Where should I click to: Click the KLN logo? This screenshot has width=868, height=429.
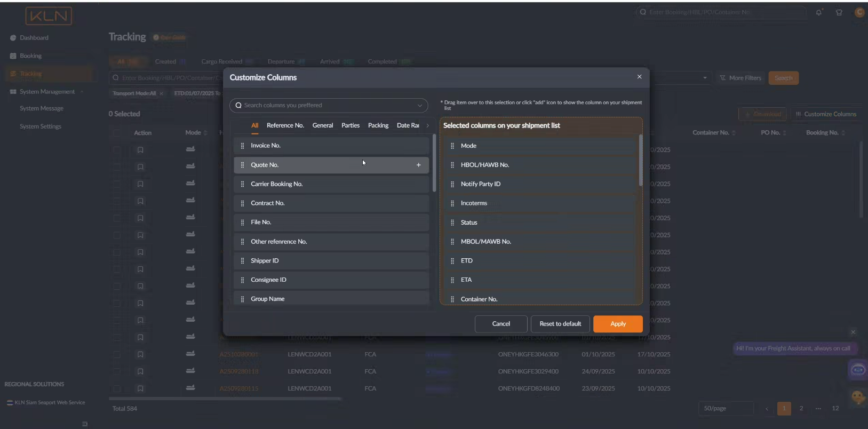coord(49,16)
